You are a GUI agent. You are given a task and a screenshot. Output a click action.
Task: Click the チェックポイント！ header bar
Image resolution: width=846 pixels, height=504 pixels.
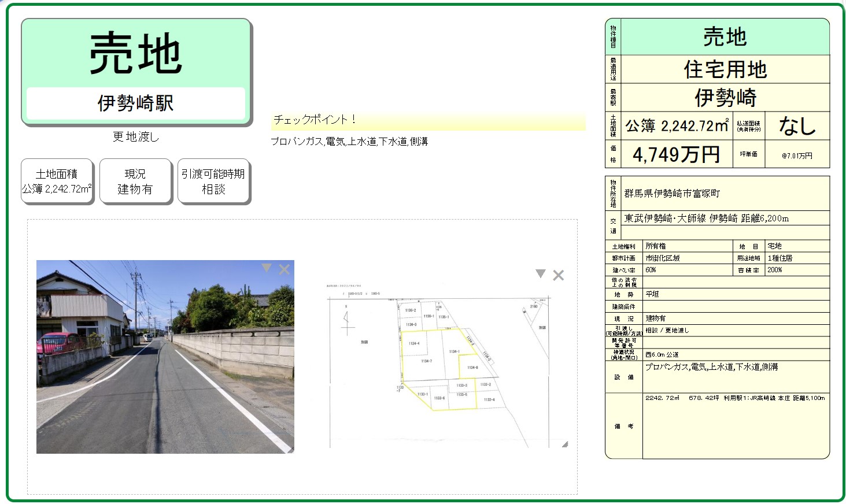tap(428, 120)
